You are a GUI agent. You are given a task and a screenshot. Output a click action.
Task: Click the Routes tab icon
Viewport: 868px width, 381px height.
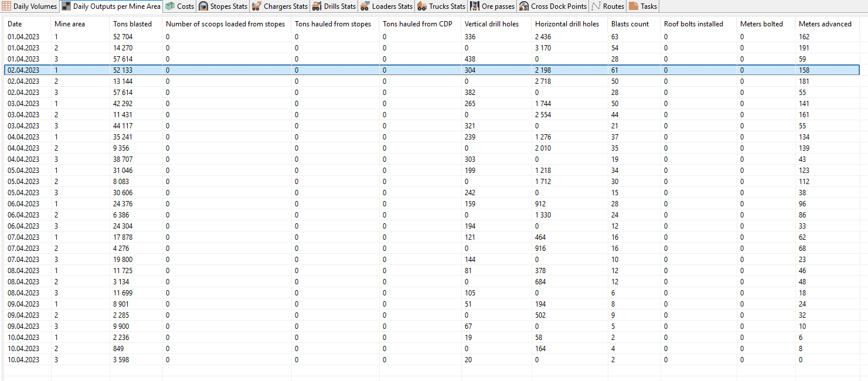click(x=596, y=6)
